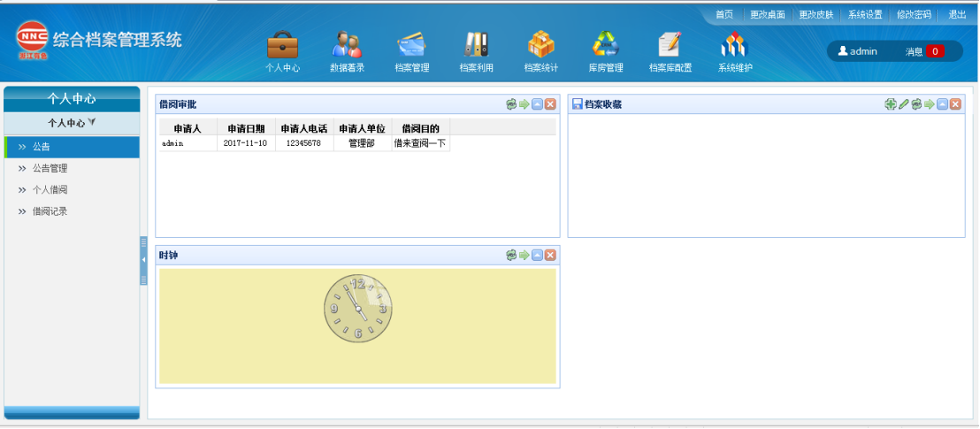Expand the 个人中心 submenu arrow
Image resolution: width=980 pixels, height=429 pixels.
(92, 123)
